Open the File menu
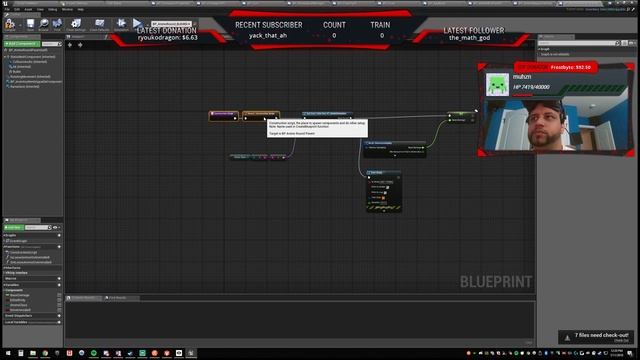Image resolution: width=640 pixels, height=360 pixels. point(7,9)
